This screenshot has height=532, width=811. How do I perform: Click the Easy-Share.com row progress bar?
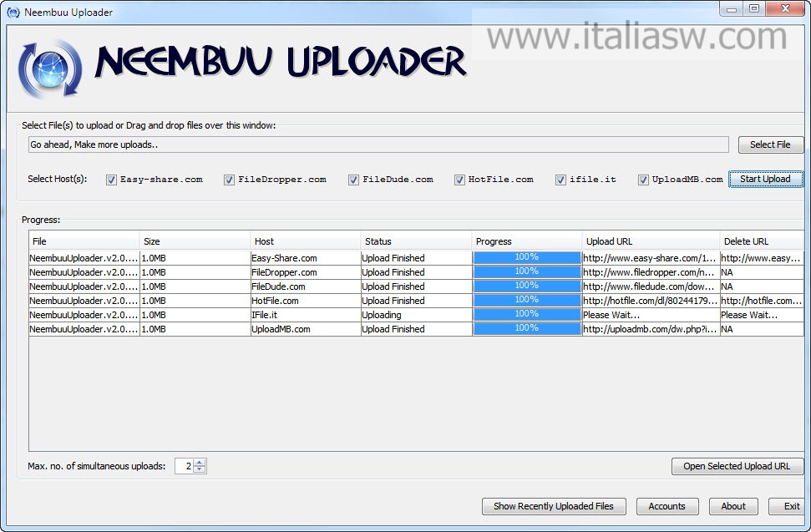click(527, 257)
